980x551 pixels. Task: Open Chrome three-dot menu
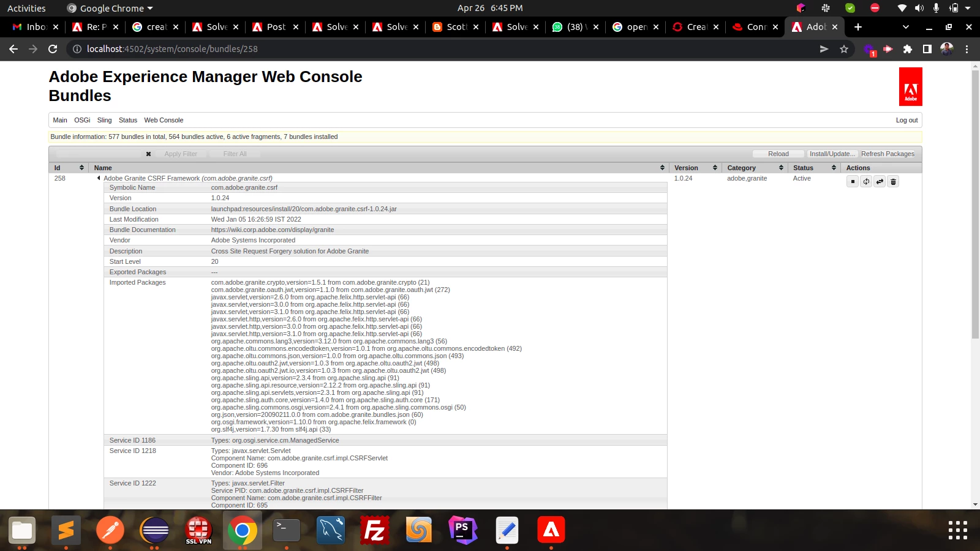(x=967, y=49)
